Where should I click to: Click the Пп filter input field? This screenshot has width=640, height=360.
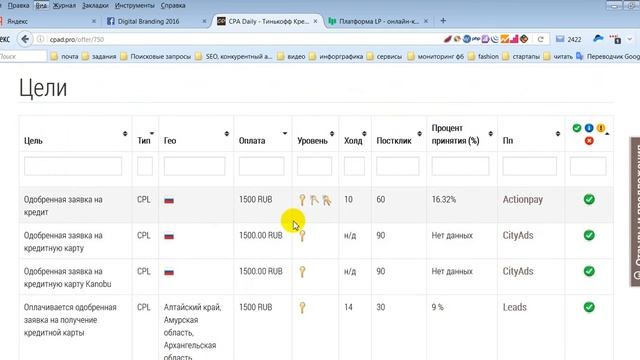point(529,166)
